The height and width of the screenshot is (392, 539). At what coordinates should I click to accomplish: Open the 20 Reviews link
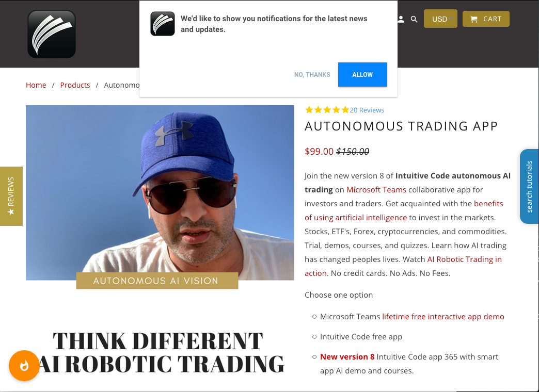(367, 110)
